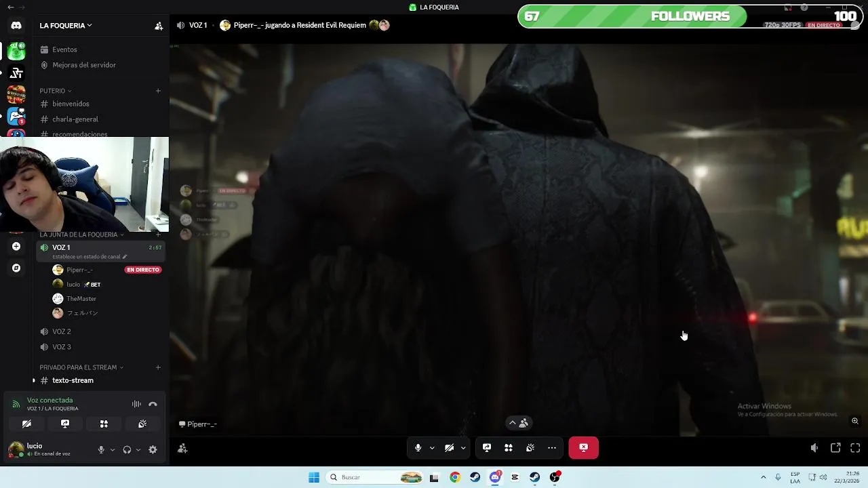
Task: Go back with the left arrow
Action: (10, 7)
